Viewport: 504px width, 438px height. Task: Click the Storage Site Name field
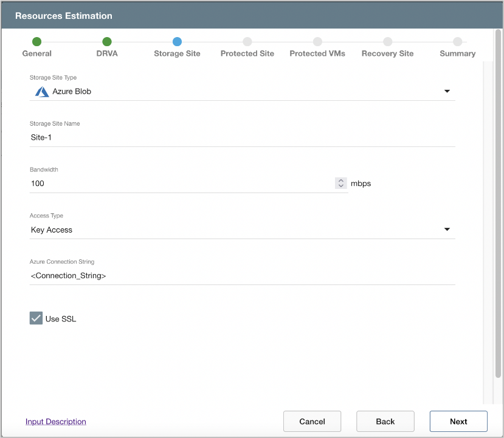(242, 137)
